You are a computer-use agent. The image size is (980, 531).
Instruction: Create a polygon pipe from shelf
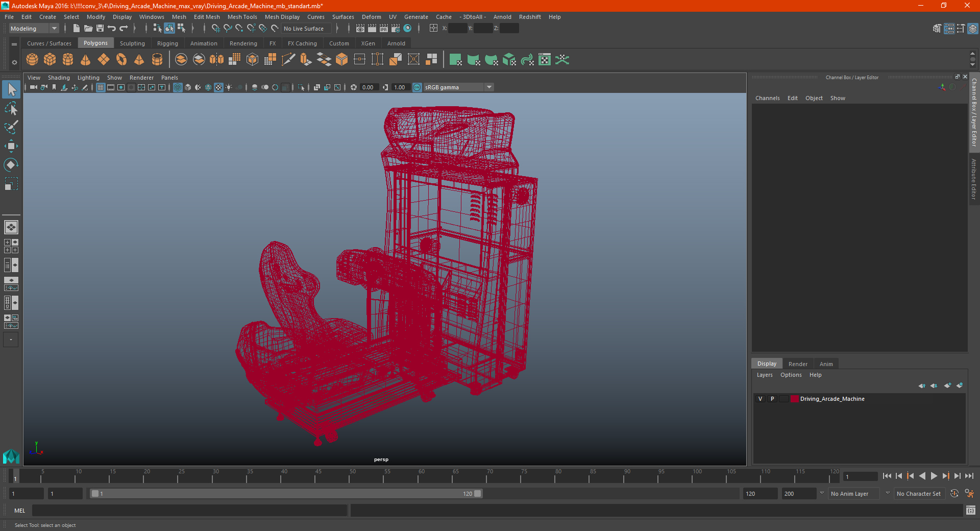tap(157, 60)
